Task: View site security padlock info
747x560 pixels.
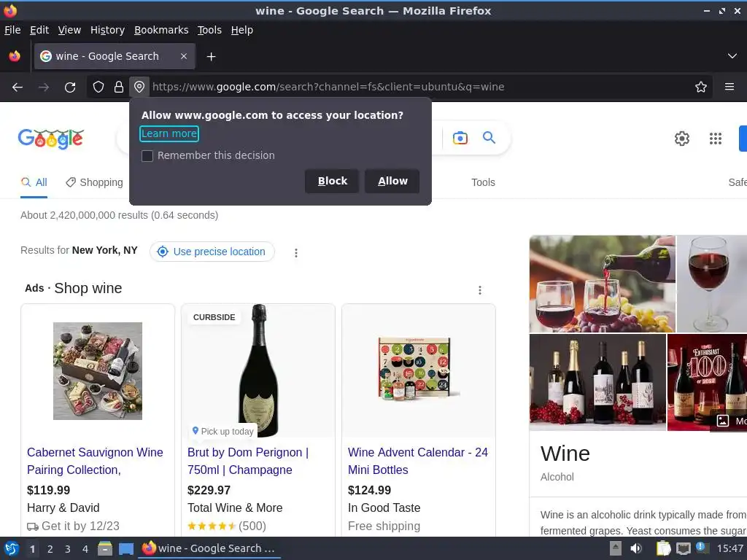Action: 119,87
